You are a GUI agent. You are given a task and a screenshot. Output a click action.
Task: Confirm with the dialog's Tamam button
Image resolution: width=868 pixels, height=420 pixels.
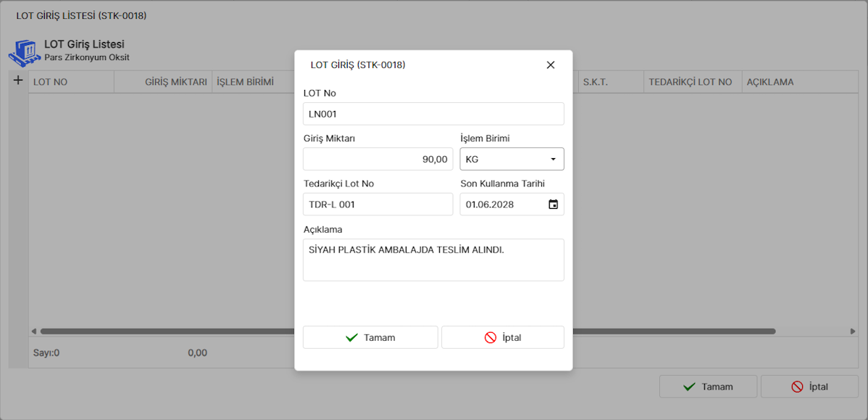(370, 337)
